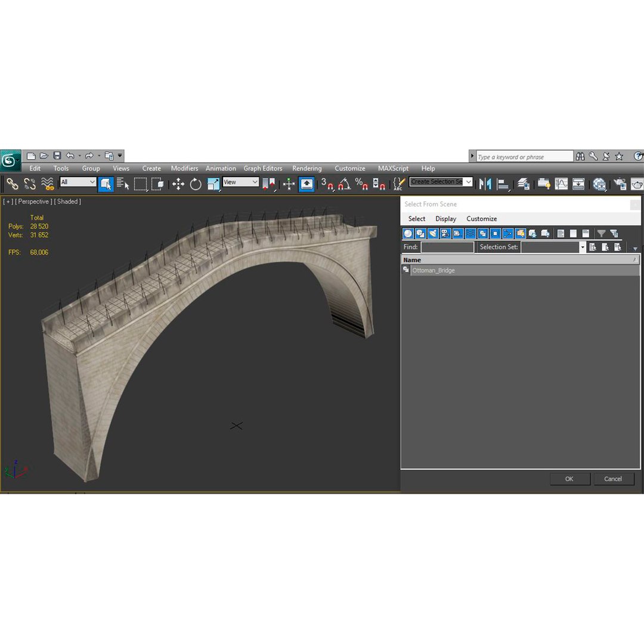Click the OK button
This screenshot has height=644, width=644.
click(x=569, y=479)
